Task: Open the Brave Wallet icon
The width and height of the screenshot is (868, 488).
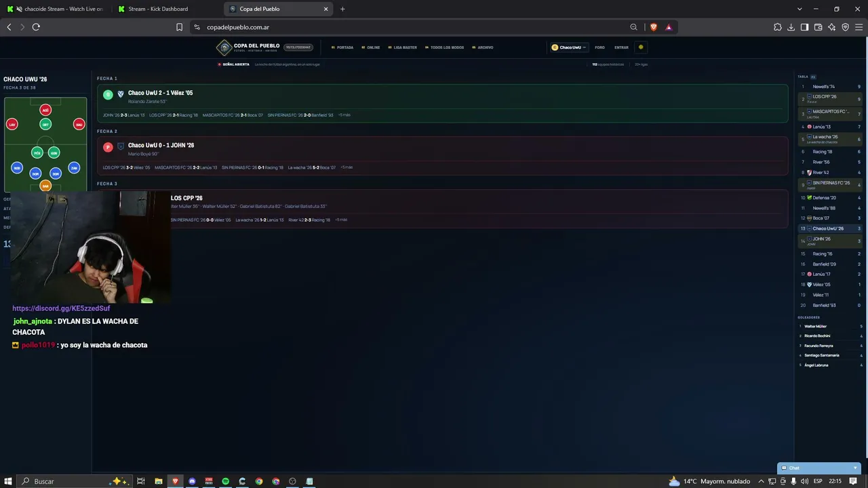Action: pos(818,27)
